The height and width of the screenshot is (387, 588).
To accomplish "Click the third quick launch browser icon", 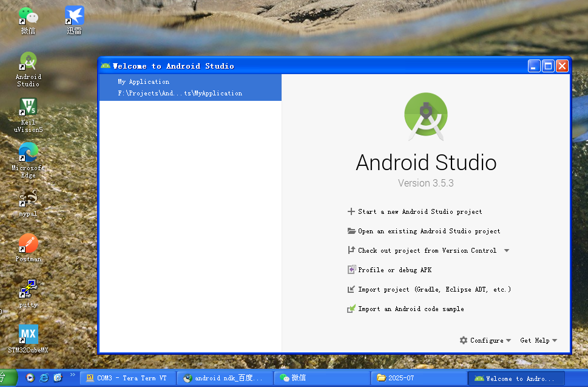I will click(58, 378).
